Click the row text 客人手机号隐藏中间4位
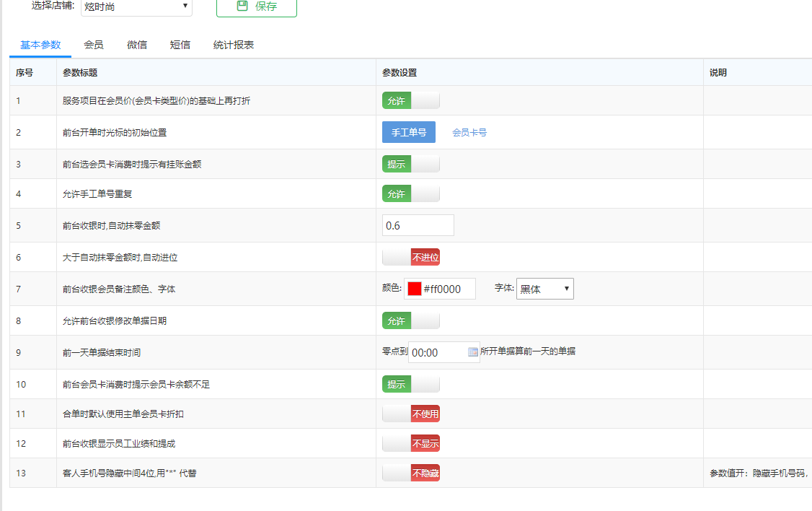The height and width of the screenshot is (511, 812). point(130,473)
